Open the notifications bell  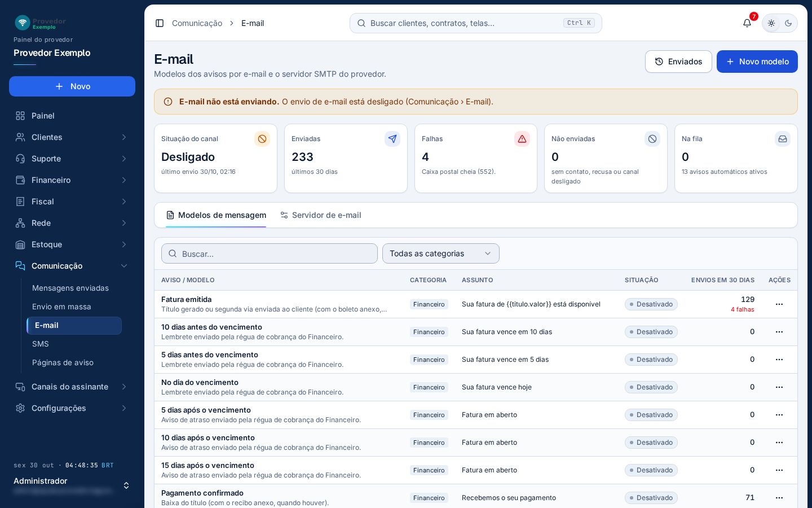pos(747,23)
